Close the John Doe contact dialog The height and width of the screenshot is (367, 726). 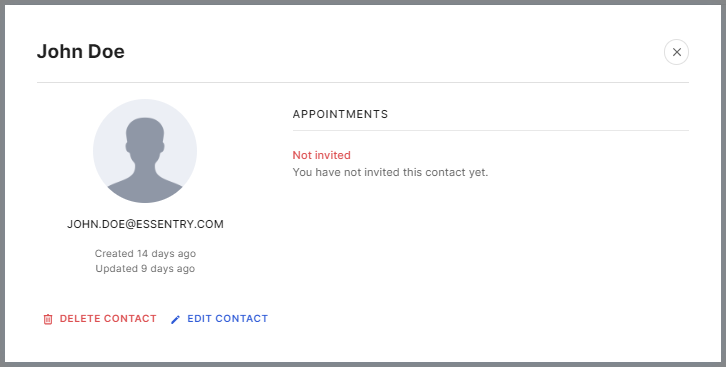676,52
